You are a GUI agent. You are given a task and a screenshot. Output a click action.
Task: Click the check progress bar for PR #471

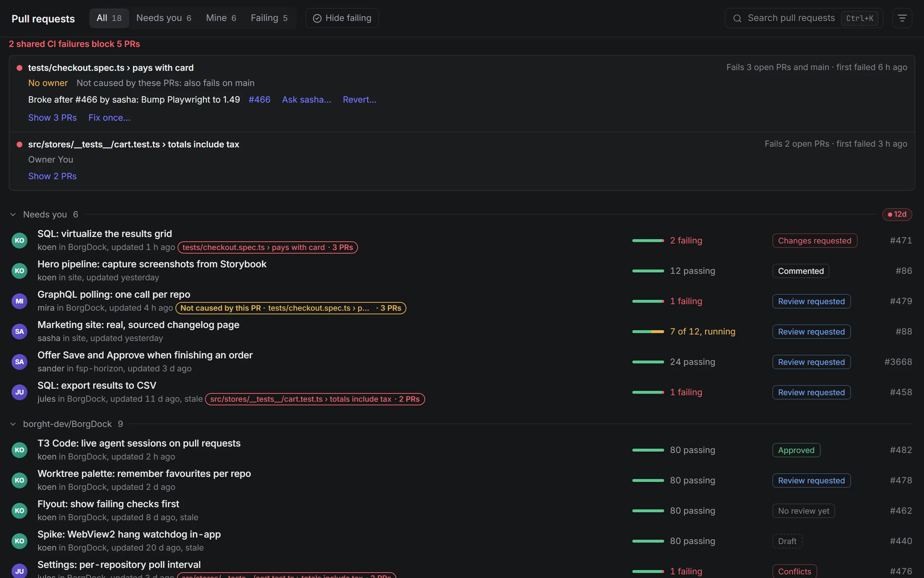click(648, 241)
